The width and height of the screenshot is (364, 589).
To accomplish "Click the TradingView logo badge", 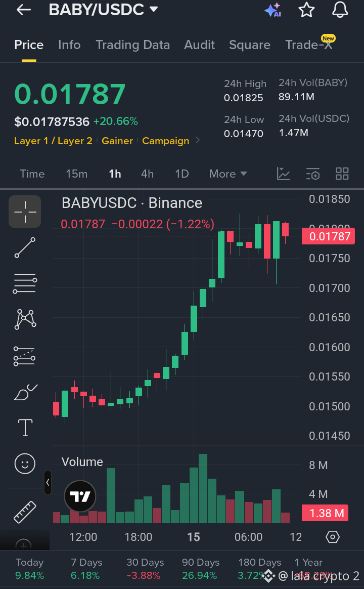I will coord(80,496).
